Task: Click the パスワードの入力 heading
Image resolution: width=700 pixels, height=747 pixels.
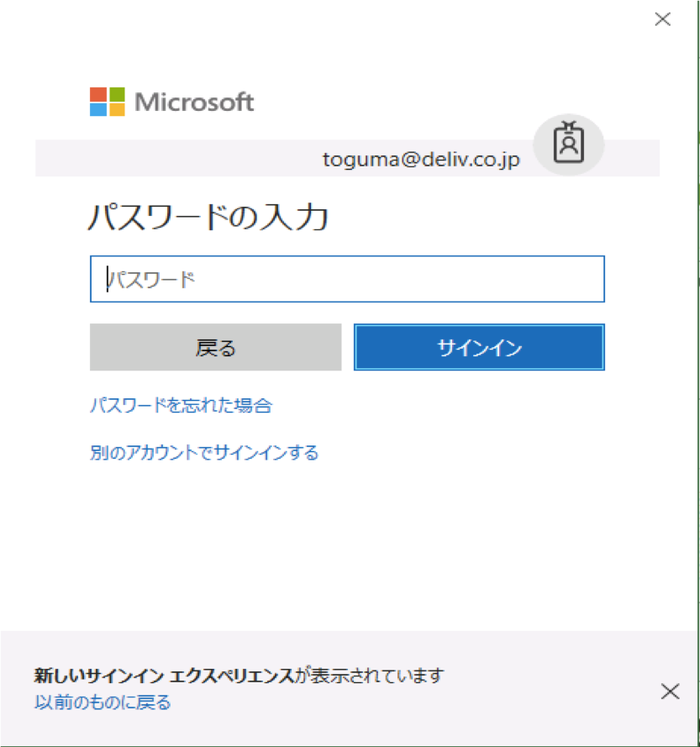Action: 208,218
